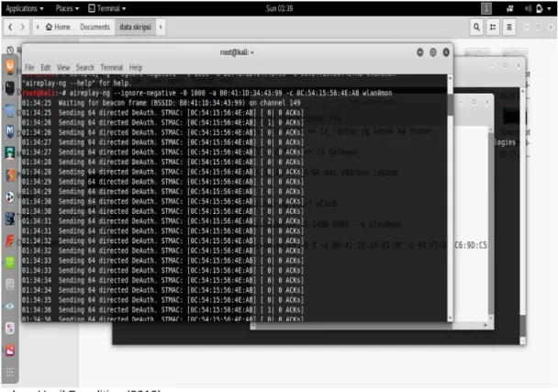
Task: Open the terminal Edit menu
Action: pyautogui.click(x=46, y=67)
